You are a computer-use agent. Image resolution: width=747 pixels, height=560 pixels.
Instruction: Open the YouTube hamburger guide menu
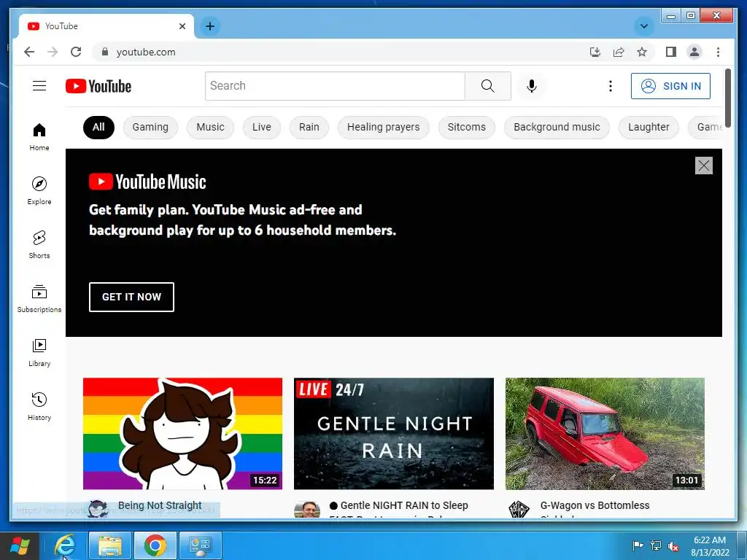[x=39, y=86]
